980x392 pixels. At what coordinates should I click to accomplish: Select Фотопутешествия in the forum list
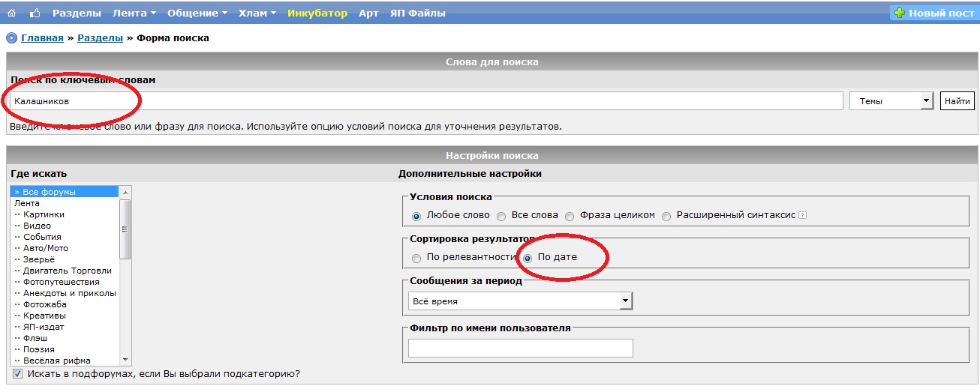coord(65,282)
